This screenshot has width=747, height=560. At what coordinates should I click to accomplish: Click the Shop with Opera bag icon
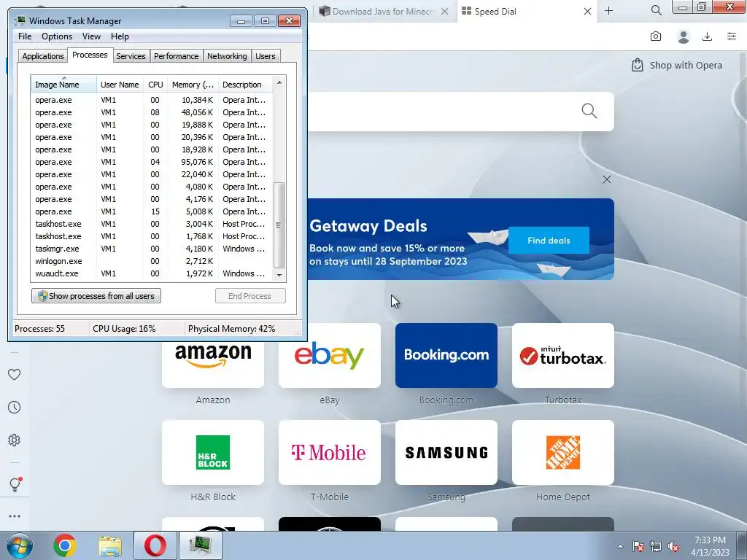pyautogui.click(x=637, y=65)
